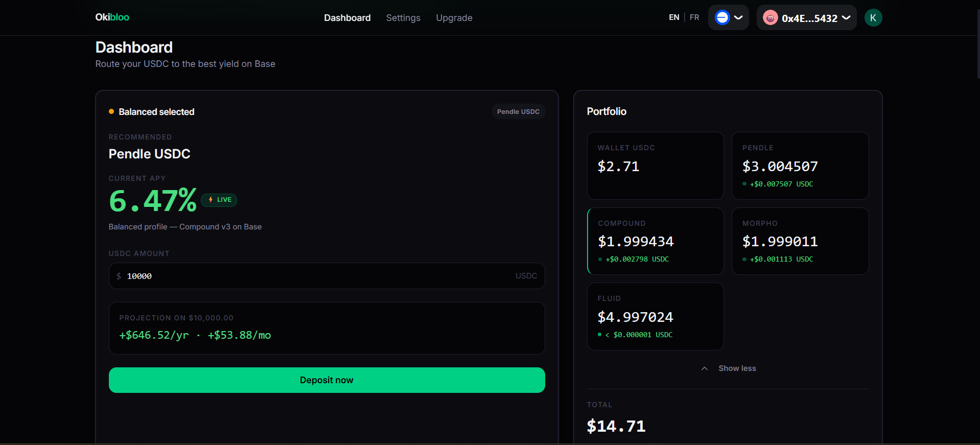The width and height of the screenshot is (980, 445).
Task: Collapse portfolio with Show less
Action: [729, 368]
